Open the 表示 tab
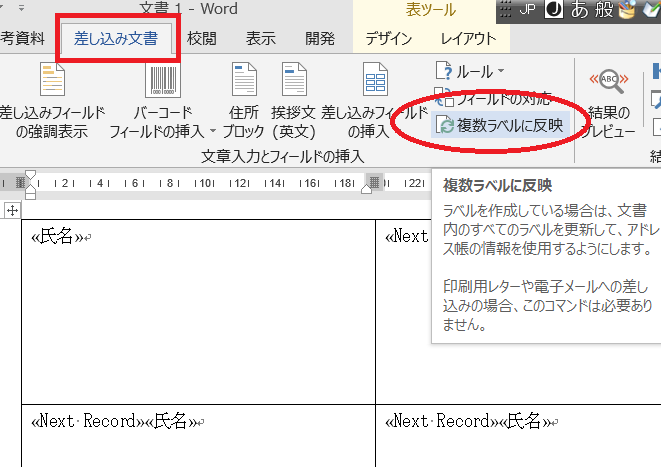 coord(261,39)
